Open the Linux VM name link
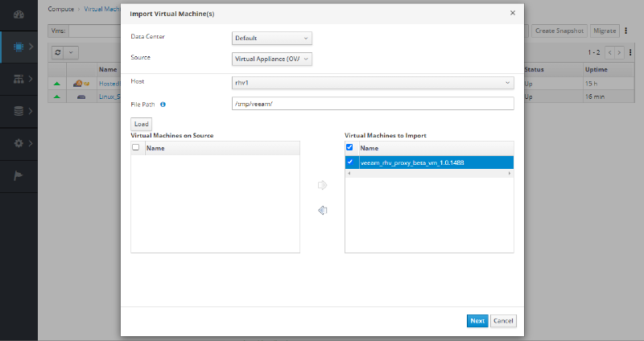The image size is (644, 341). (x=109, y=97)
